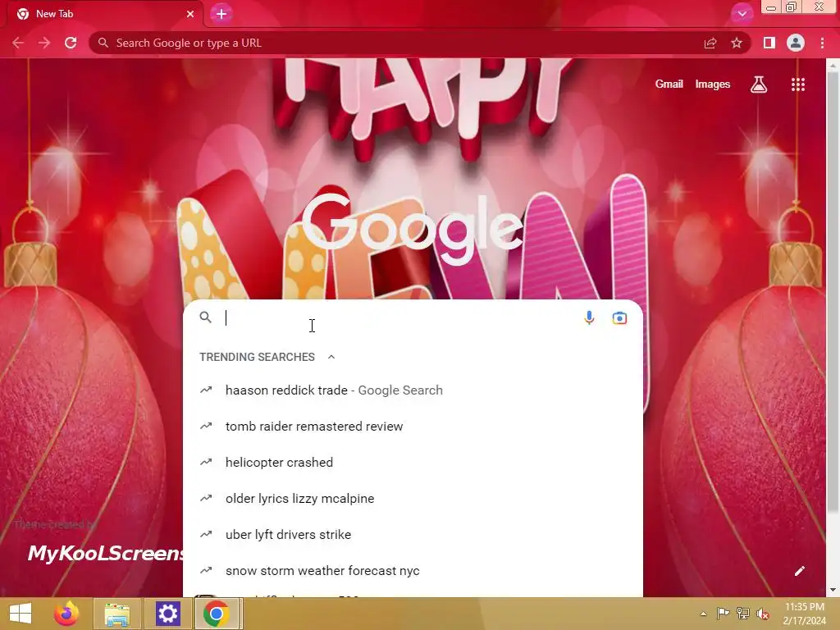
Task: Open File Explorer from the taskbar
Action: click(x=117, y=614)
